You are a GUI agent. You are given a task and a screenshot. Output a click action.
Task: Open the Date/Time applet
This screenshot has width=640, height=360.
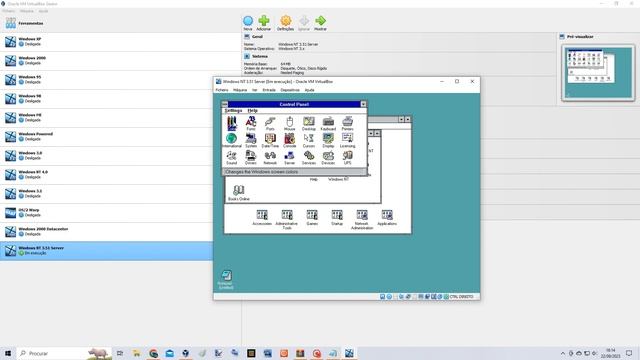coord(270,140)
